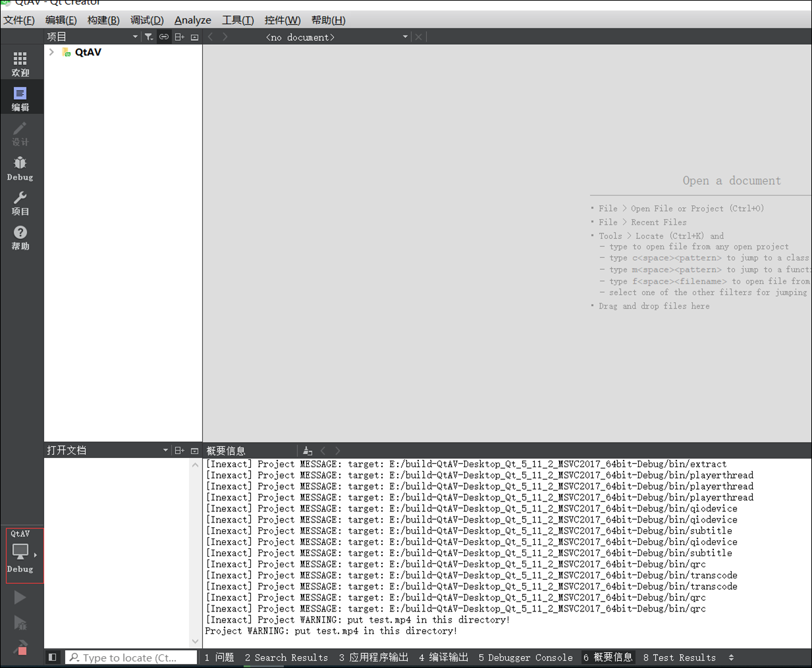Click the 'Recent Files' hint text
Viewport: 812px width, 668px height.
[659, 222]
